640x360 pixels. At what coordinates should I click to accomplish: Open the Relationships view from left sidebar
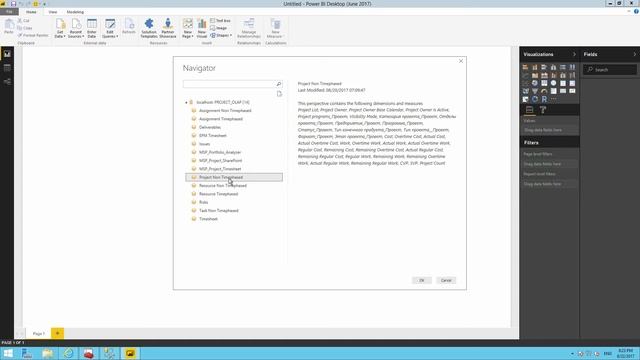pos(7,82)
